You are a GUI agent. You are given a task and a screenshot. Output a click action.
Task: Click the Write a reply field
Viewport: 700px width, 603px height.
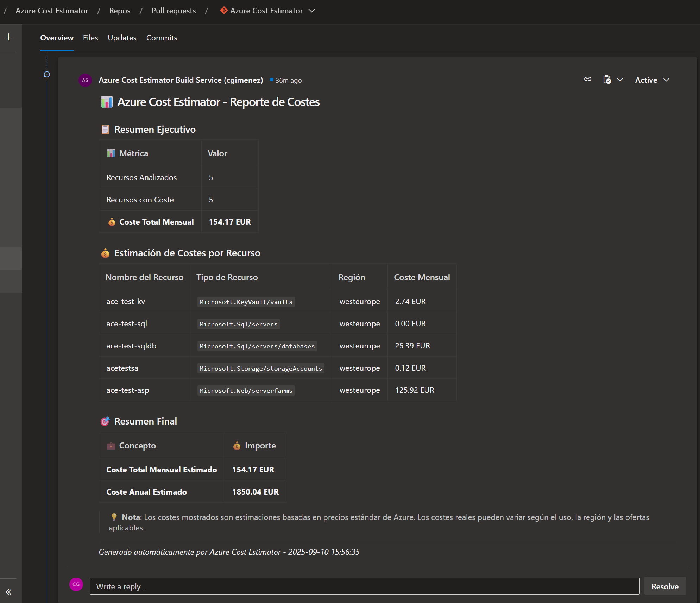[365, 586]
